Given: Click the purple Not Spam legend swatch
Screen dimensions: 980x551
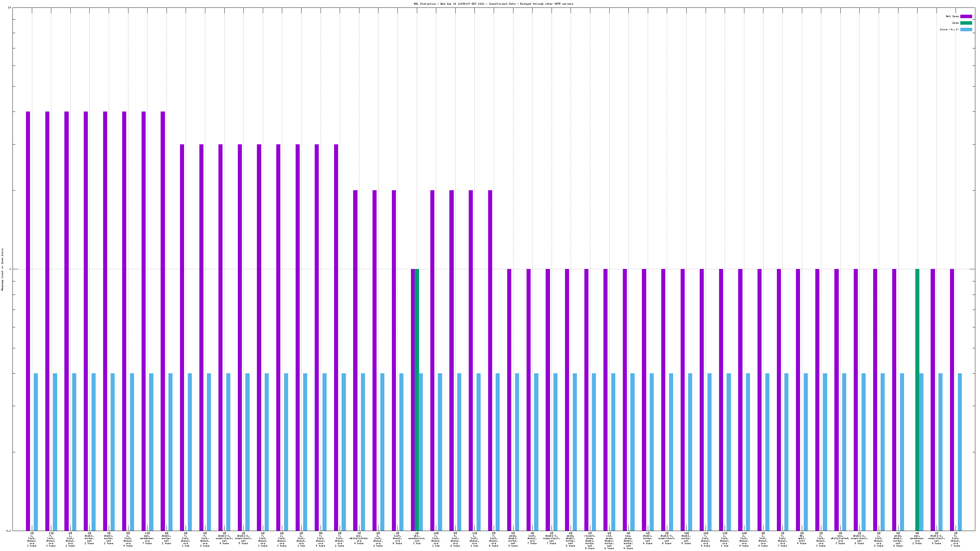Looking at the screenshot, I should [x=966, y=16].
